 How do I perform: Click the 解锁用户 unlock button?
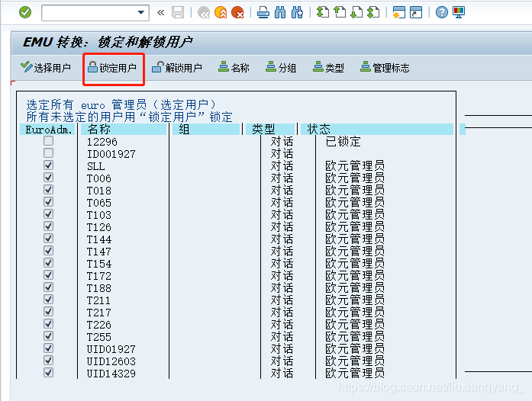click(x=177, y=67)
